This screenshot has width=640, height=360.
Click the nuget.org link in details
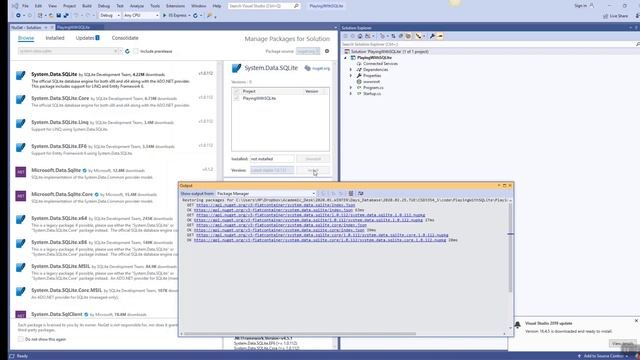321,69
